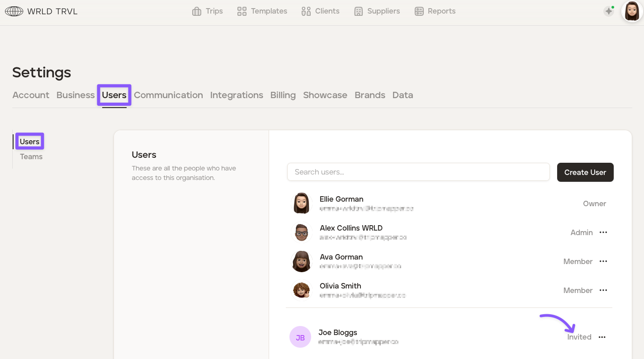Switch to the Account settings tab

(x=31, y=95)
